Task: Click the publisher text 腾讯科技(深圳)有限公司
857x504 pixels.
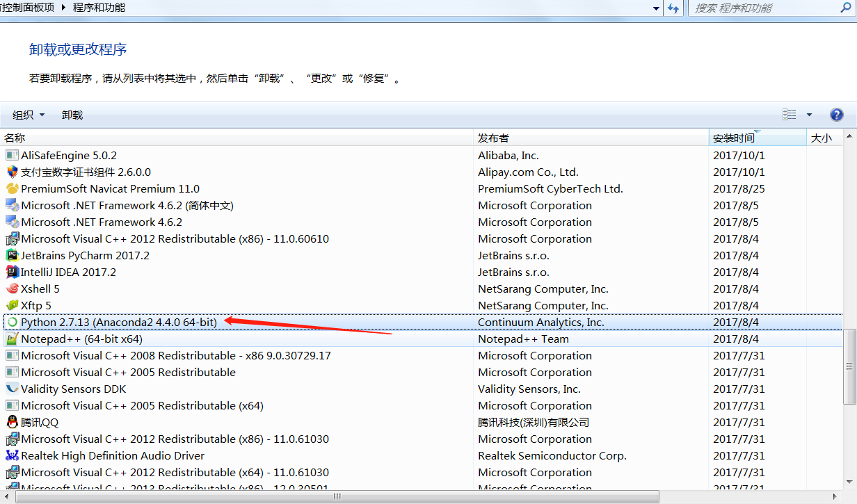Action: [x=534, y=423]
